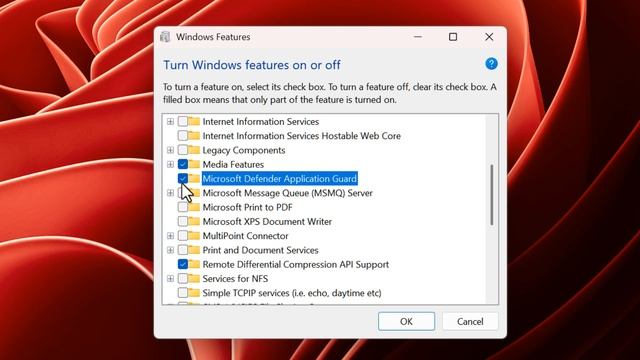This screenshot has height=360, width=640.
Task: Enable the Legacy Components checkbox
Action: click(x=183, y=150)
